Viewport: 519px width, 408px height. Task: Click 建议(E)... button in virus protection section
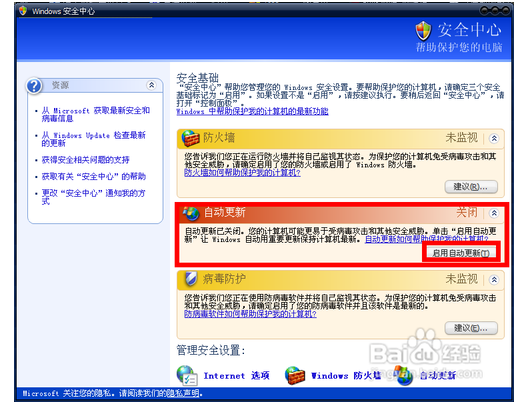click(471, 328)
